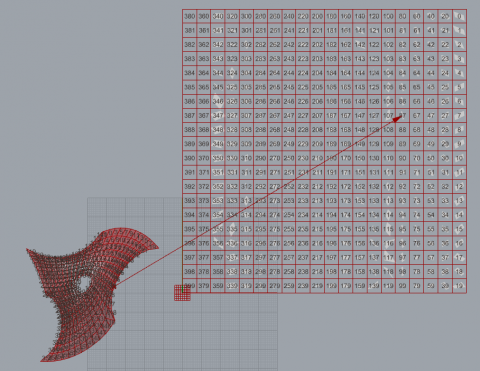This screenshot has width=480, height=371.
Task: Pick the cell numbered 172
Action: pyautogui.click(x=346, y=186)
